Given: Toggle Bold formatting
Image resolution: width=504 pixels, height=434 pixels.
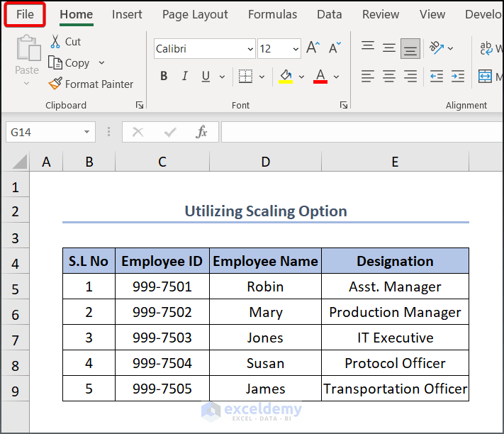Looking at the screenshot, I should 164,76.
